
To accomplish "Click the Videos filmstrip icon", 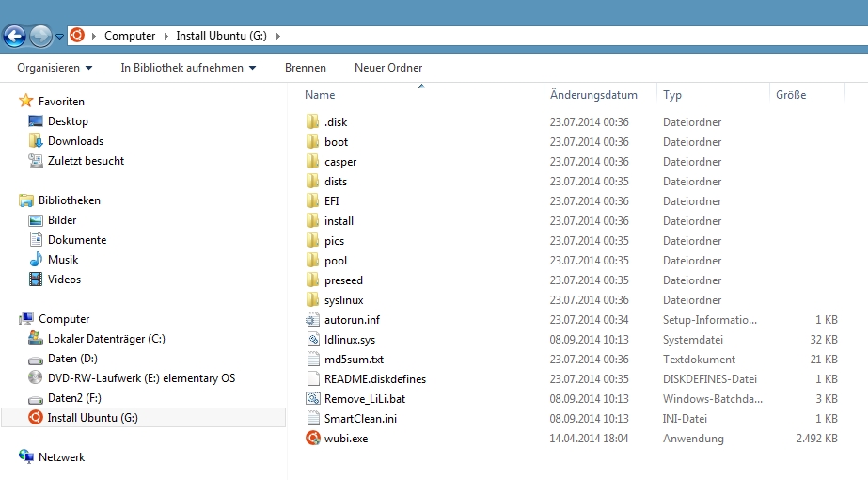I will coord(36,280).
